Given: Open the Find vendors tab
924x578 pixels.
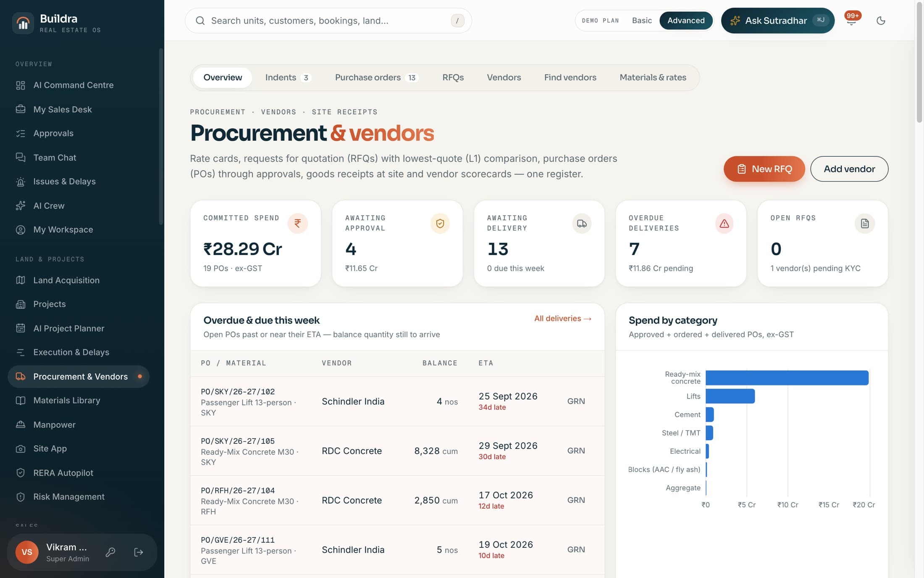Looking at the screenshot, I should (x=570, y=77).
